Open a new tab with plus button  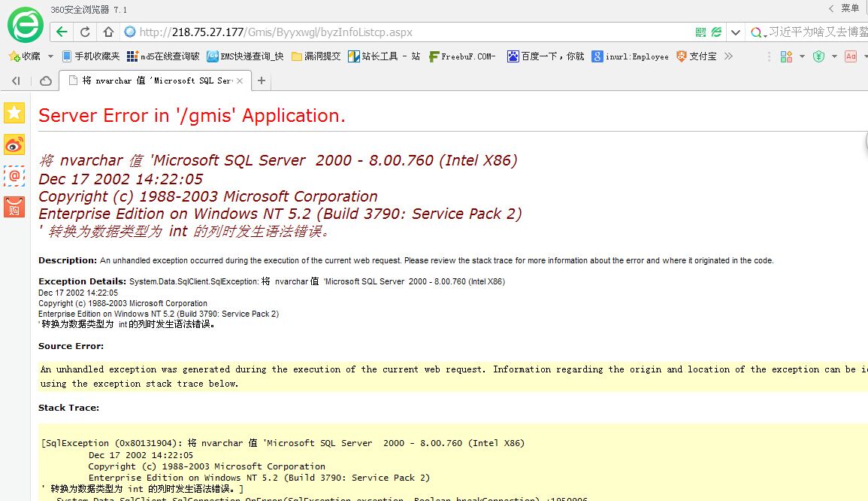click(x=262, y=81)
